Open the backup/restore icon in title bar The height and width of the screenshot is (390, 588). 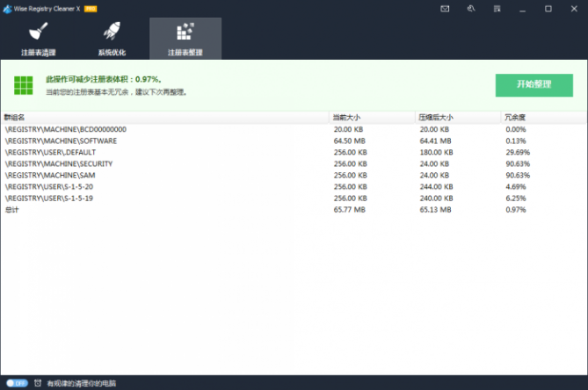pos(471,9)
